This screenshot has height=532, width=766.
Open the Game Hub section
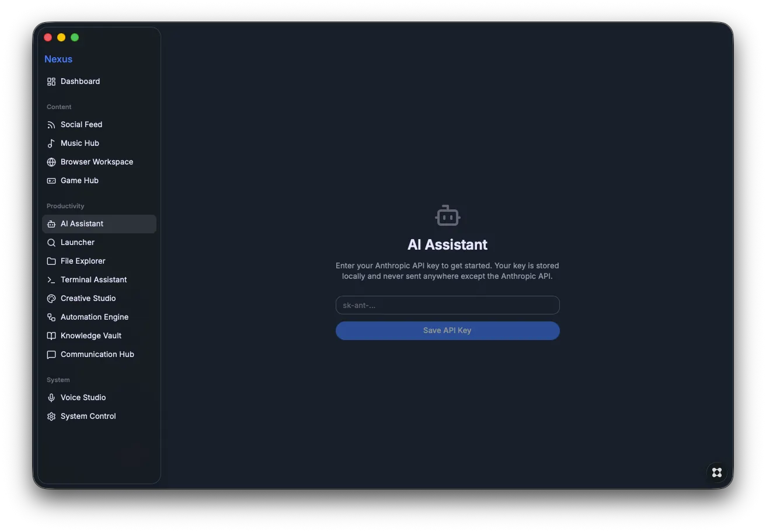click(x=99, y=181)
